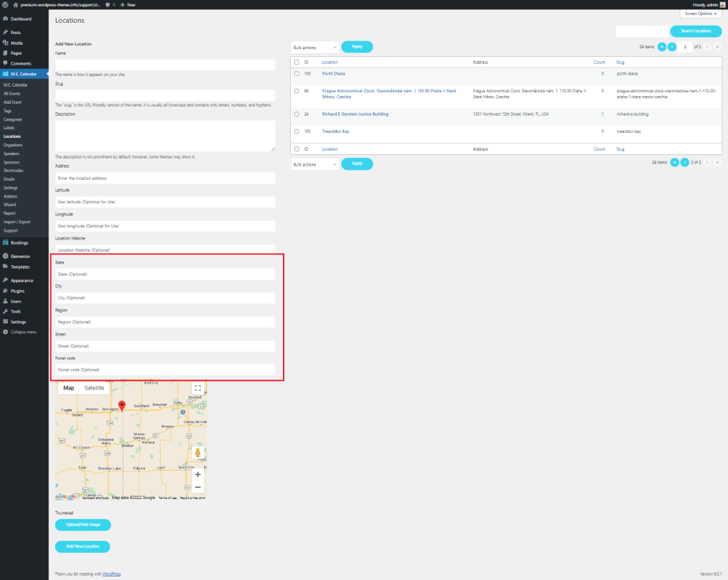Click the Add New Location button
The width and height of the screenshot is (728, 580).
tap(82, 547)
